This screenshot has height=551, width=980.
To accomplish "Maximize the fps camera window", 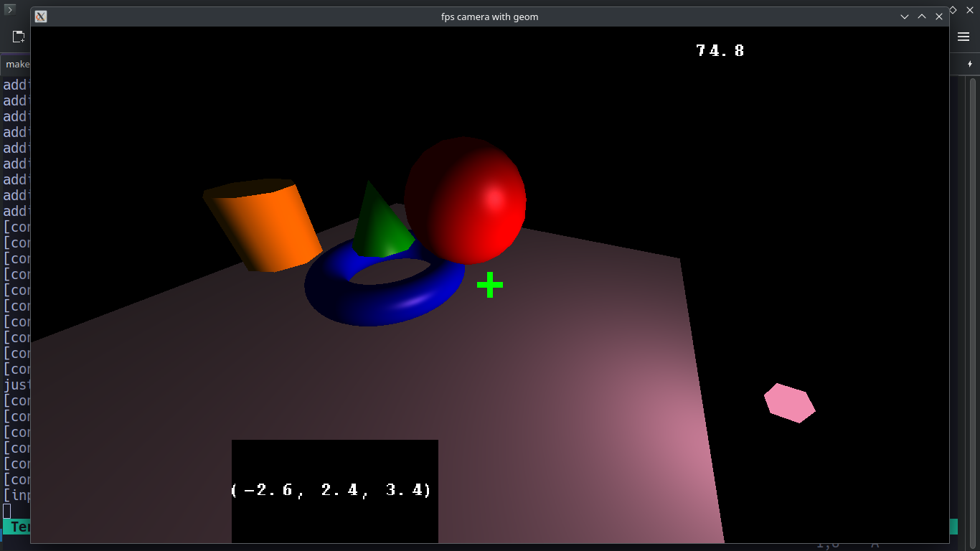I will click(x=922, y=17).
